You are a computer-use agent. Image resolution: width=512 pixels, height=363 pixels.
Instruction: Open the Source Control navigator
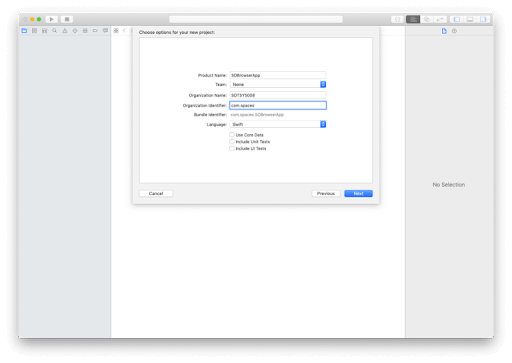click(34, 31)
